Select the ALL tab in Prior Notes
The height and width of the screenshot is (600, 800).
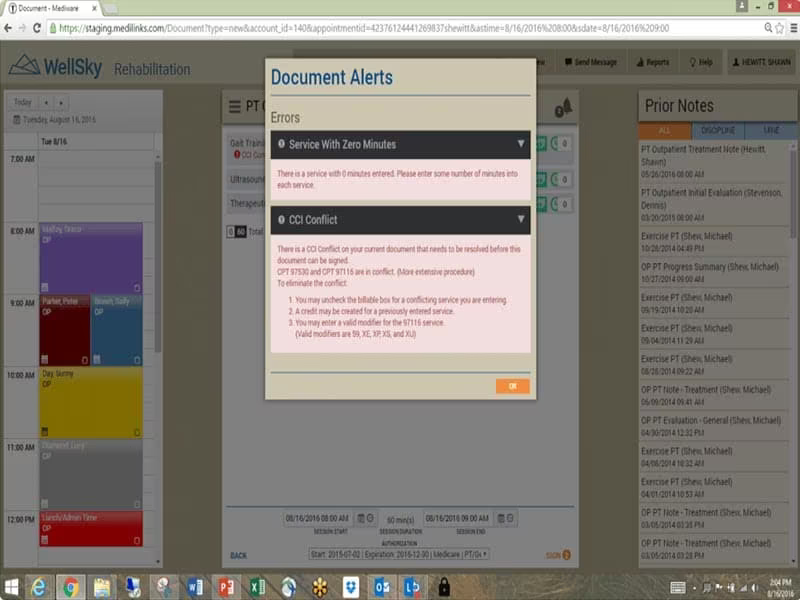(664, 131)
